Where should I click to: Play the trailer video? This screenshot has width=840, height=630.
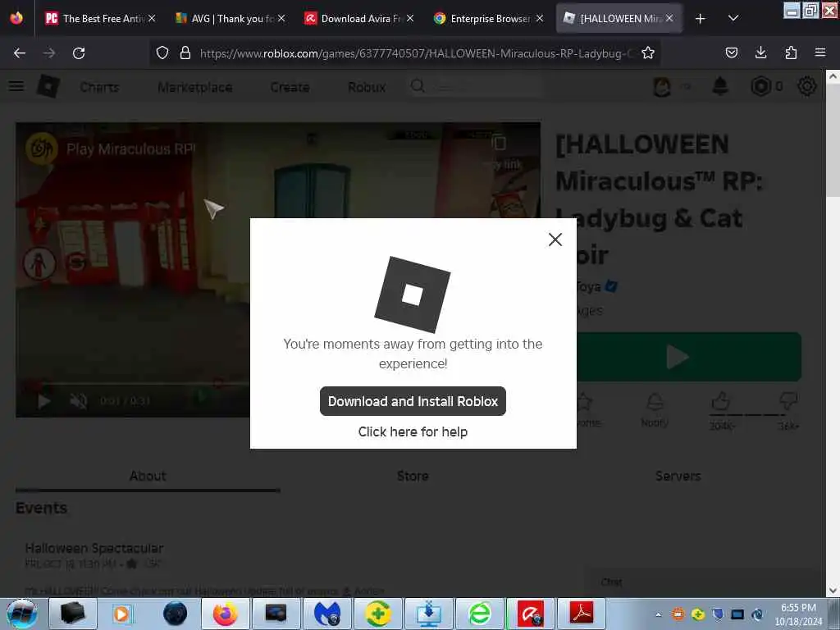coord(44,400)
